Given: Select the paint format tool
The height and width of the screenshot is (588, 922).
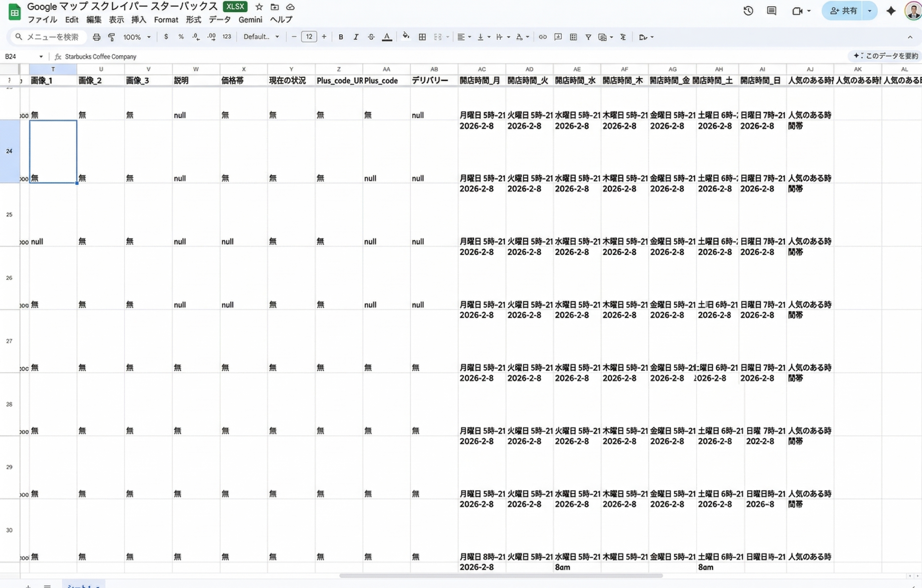Looking at the screenshot, I should pos(111,37).
